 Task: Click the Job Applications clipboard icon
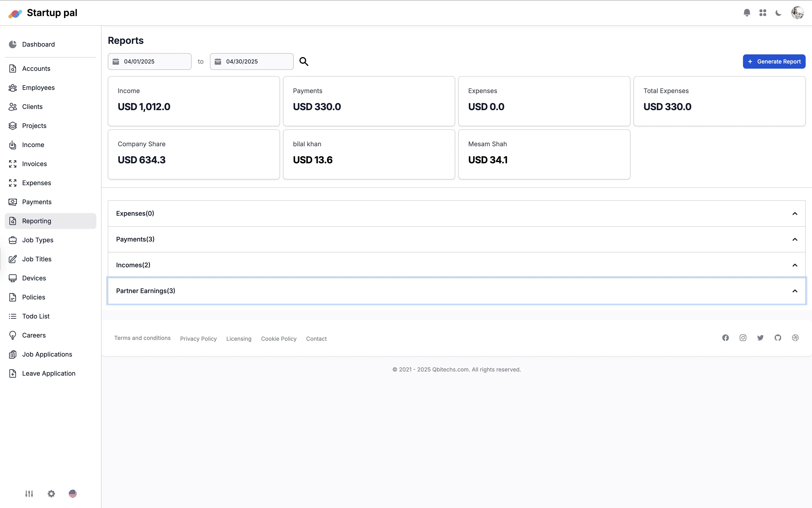click(13, 354)
